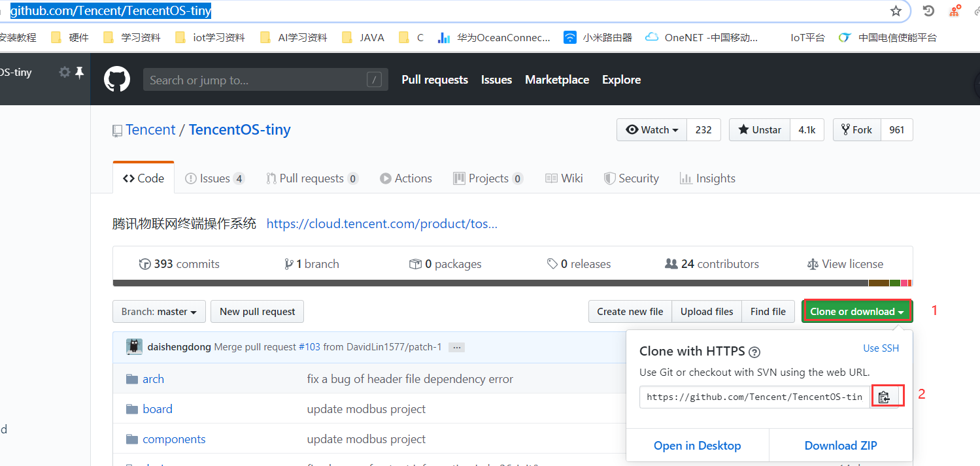The height and width of the screenshot is (466, 980).
Task: Open the iot学习资料 bookmark folder
Action: pos(211,37)
